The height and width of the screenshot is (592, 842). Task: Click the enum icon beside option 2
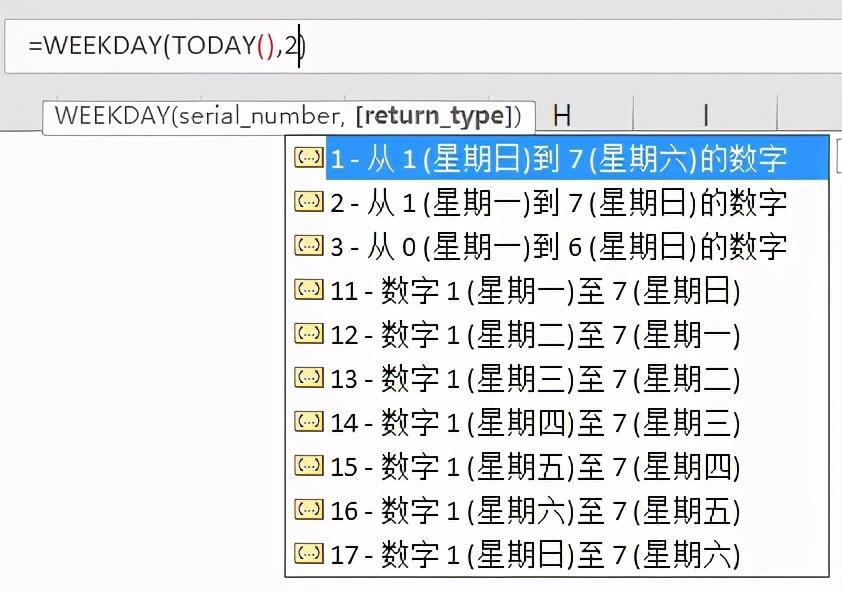[x=309, y=203]
